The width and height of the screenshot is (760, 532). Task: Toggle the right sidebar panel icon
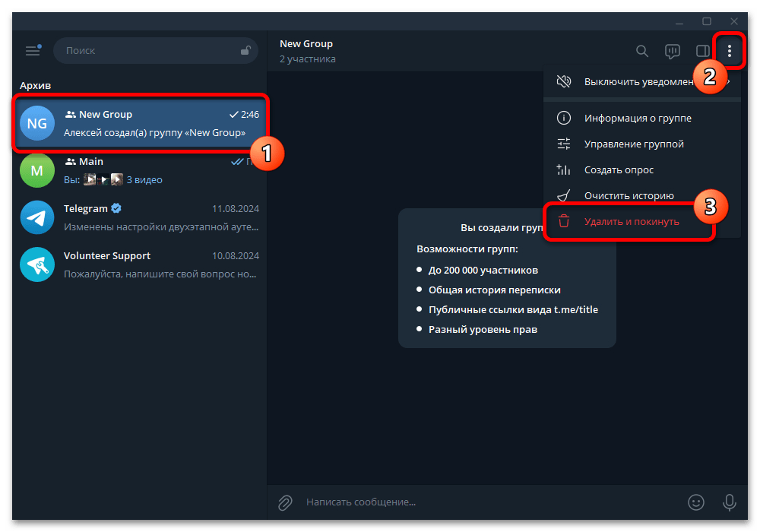702,51
